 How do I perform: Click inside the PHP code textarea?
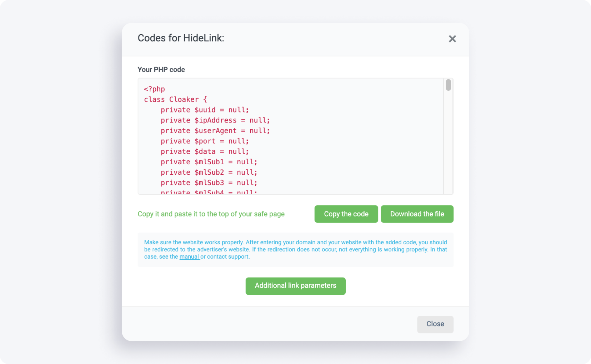(x=293, y=150)
